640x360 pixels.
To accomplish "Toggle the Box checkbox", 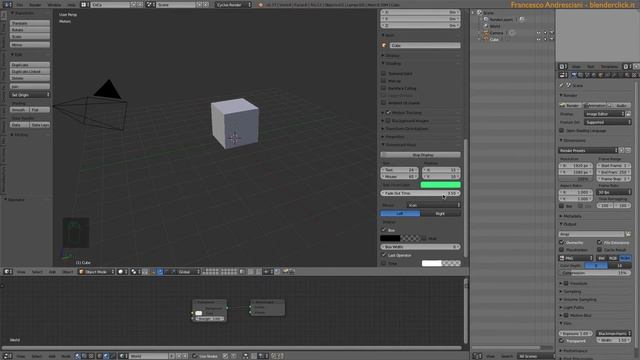I will pyautogui.click(x=384, y=230).
